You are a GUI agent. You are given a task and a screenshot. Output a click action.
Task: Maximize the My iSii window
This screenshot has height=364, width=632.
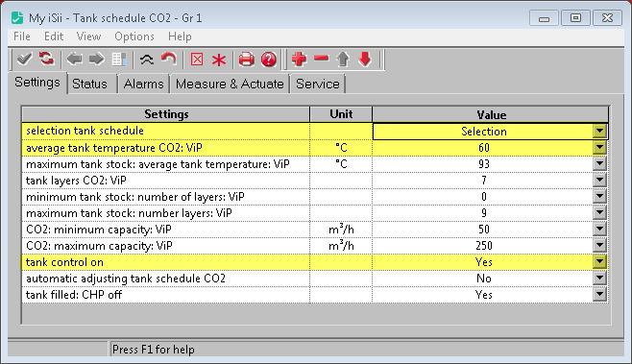[x=575, y=18]
